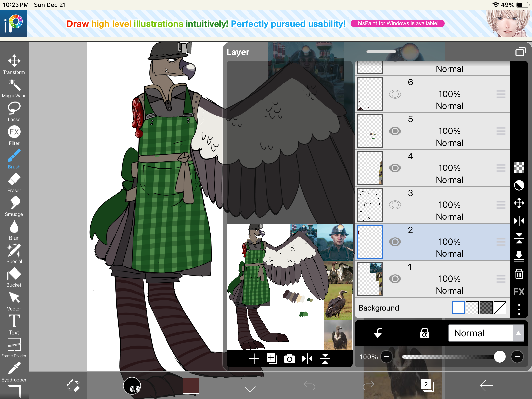Show layer 3 with eye icon
532x399 pixels.
(395, 205)
